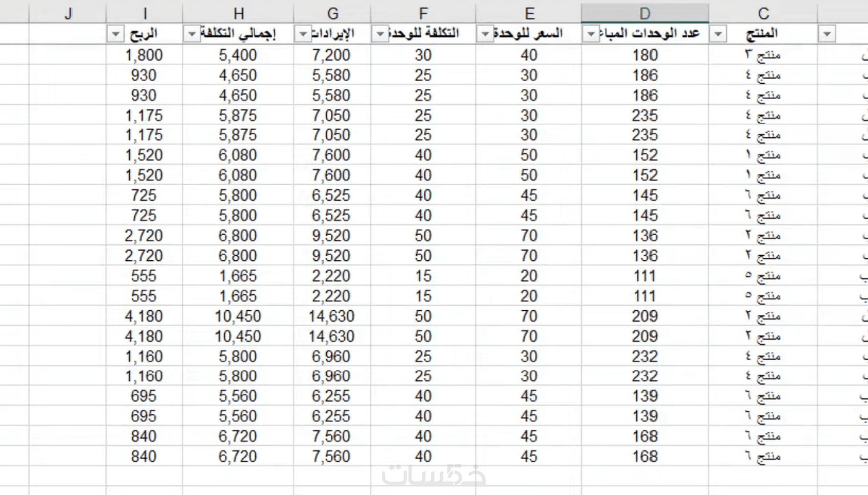Open filter dropdown for المنتج column
Viewport: 868px width, 495px height.
[x=718, y=34]
